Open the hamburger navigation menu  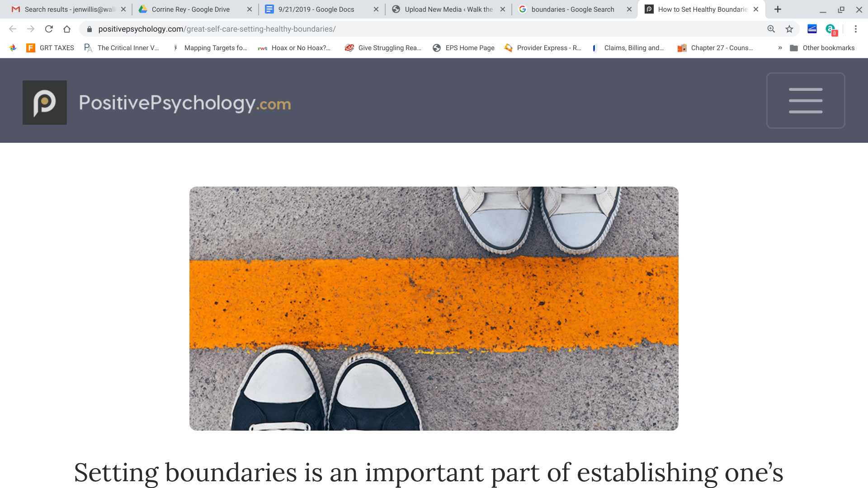[806, 100]
